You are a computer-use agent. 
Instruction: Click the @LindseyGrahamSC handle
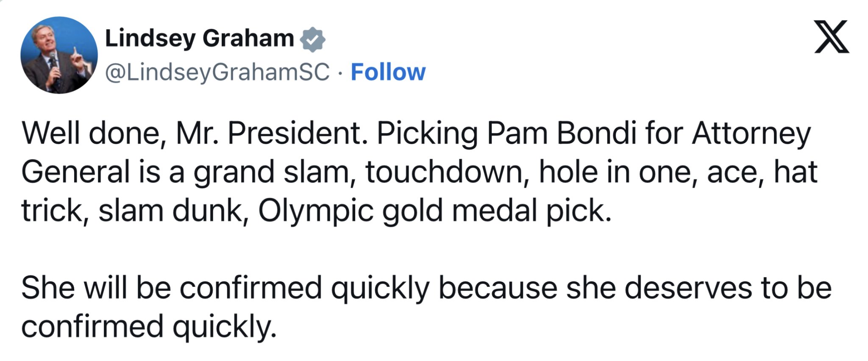(217, 72)
